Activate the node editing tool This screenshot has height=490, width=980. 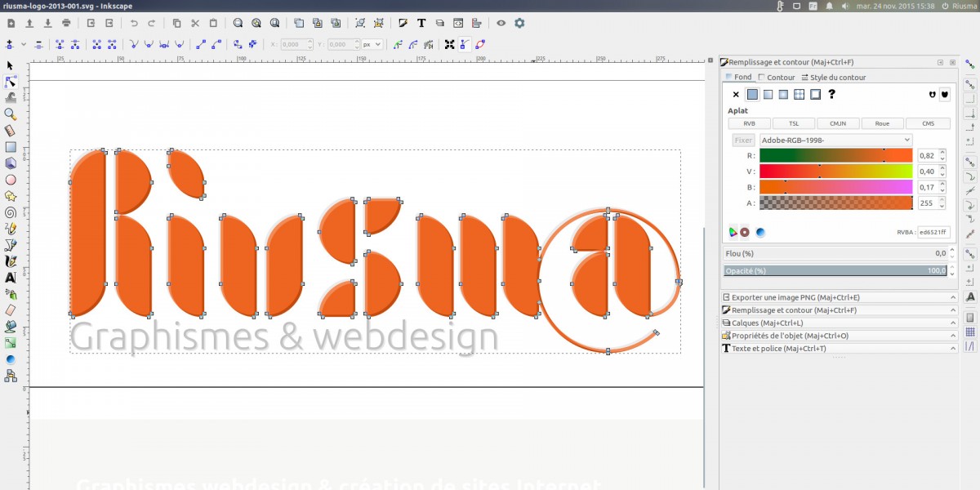coord(11,82)
